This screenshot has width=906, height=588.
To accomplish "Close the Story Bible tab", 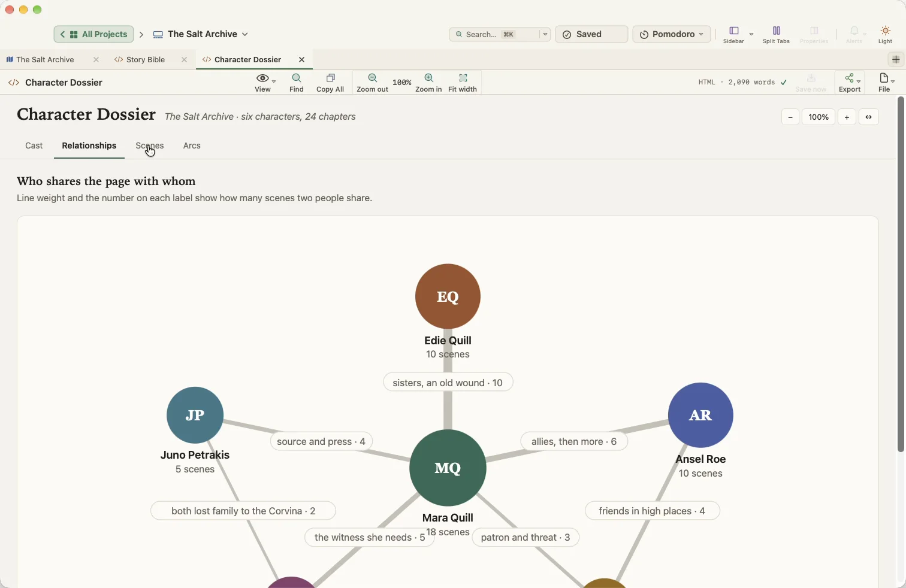I will tap(184, 59).
